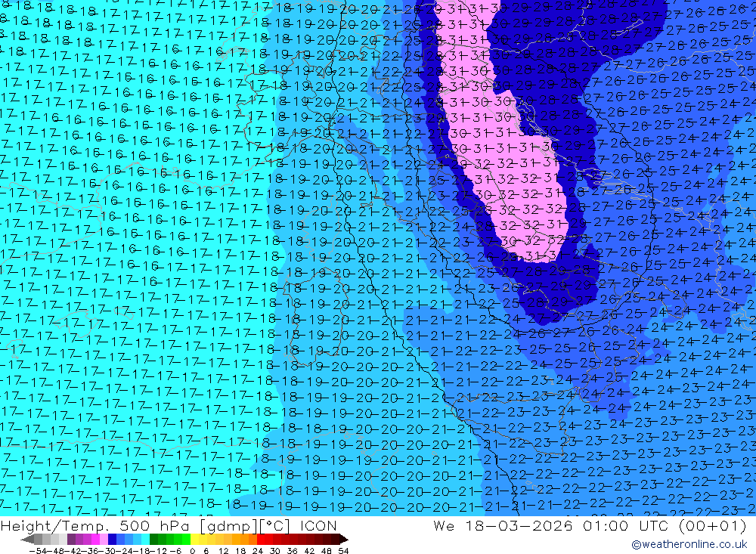The width and height of the screenshot is (756, 554).
Task: Click the '0' legend scale value
Action: tap(192, 551)
